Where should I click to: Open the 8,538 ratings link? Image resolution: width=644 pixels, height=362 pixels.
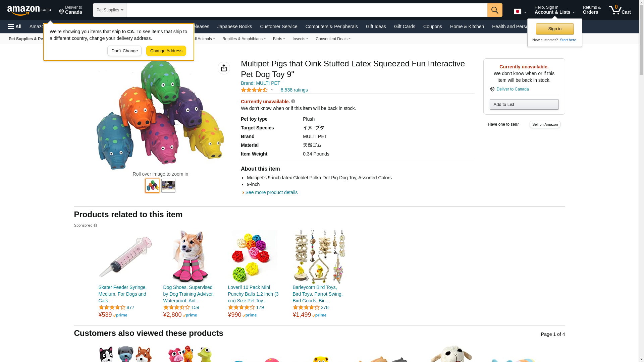coord(294,90)
